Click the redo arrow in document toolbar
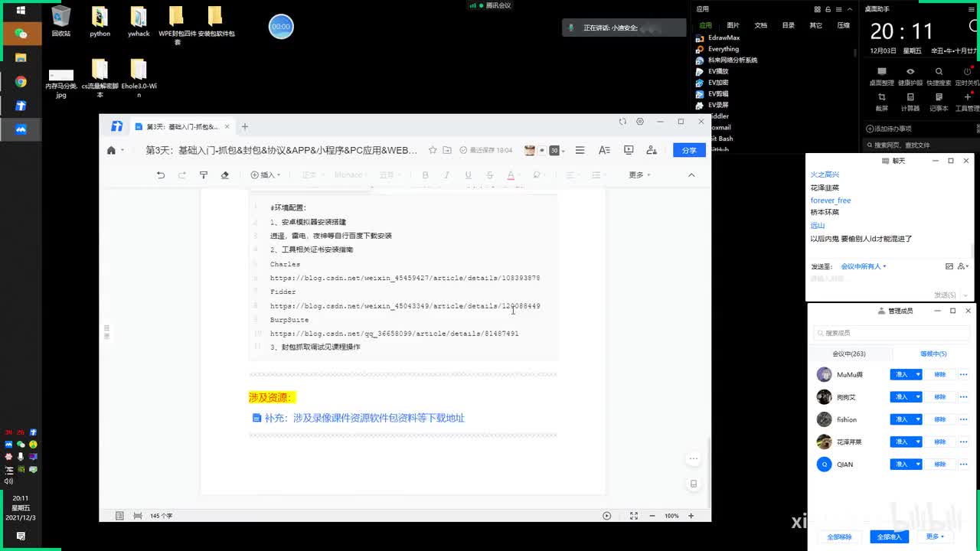Image resolution: width=980 pixels, height=551 pixels. point(182,175)
